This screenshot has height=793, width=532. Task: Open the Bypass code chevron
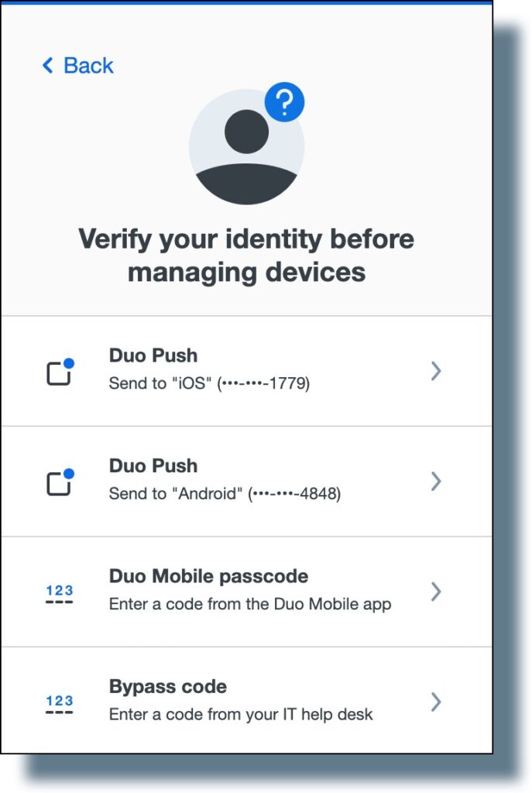coord(435,702)
